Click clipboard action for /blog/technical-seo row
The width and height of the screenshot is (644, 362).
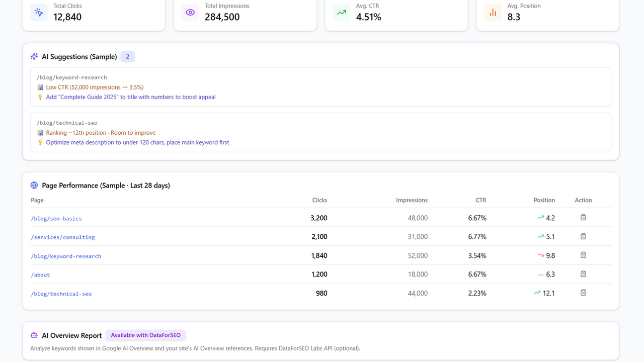click(x=584, y=293)
